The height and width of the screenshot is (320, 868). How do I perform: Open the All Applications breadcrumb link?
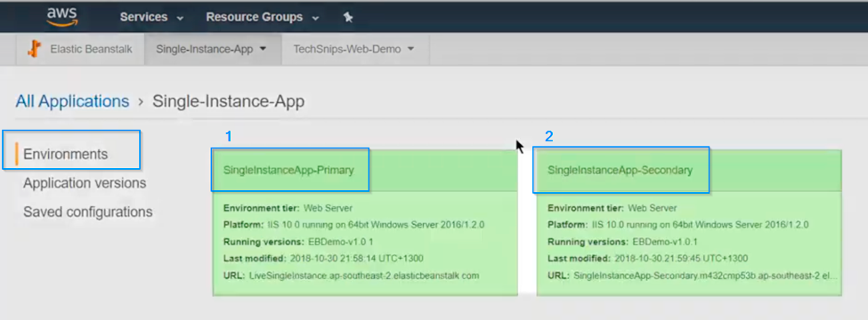tap(72, 101)
